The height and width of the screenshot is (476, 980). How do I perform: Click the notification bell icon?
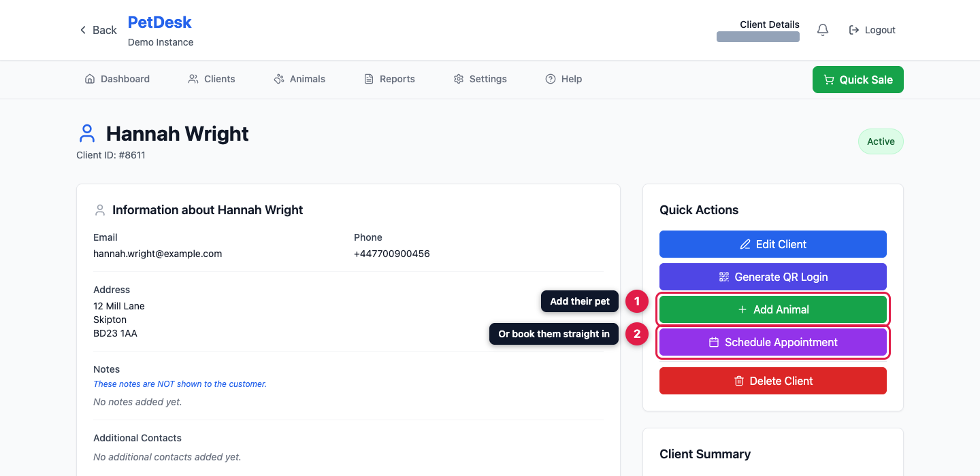pos(823,30)
